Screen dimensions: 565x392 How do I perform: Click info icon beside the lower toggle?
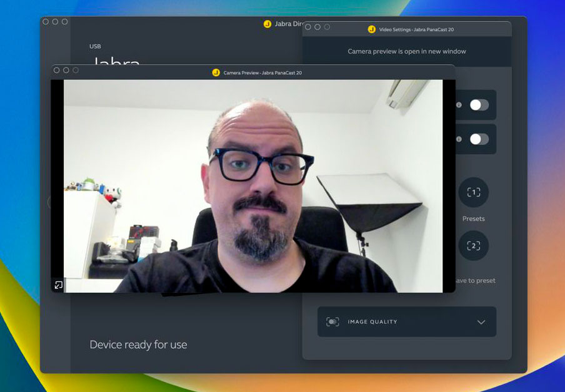click(x=459, y=139)
